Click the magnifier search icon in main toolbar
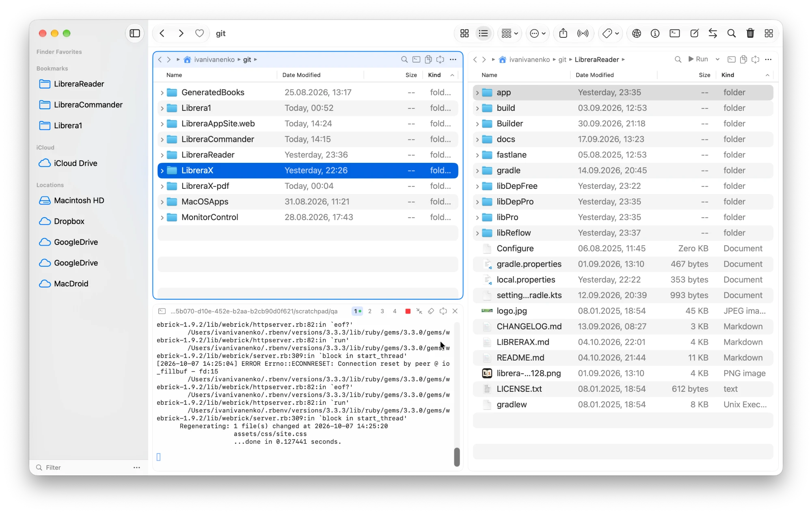This screenshot has width=812, height=514. click(732, 33)
